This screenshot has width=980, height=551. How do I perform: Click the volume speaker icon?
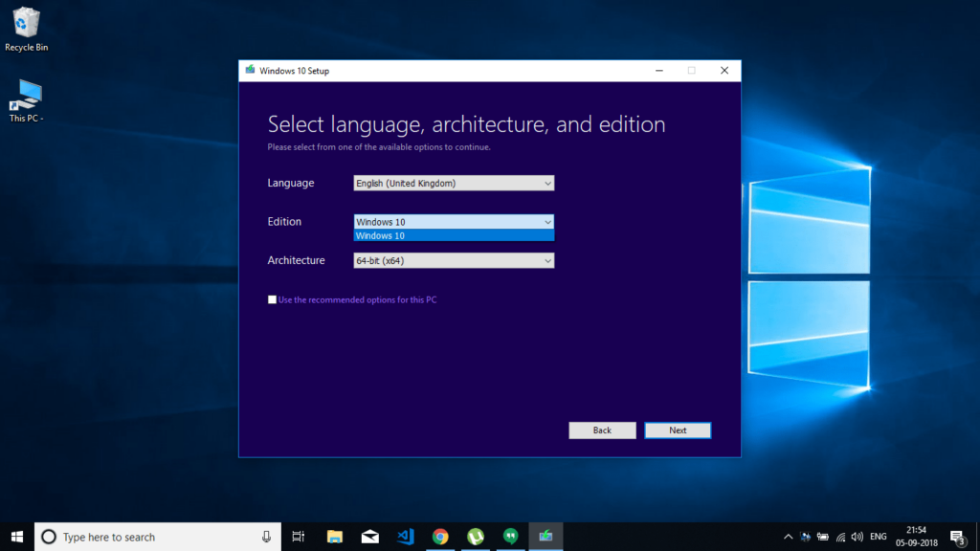tap(857, 537)
